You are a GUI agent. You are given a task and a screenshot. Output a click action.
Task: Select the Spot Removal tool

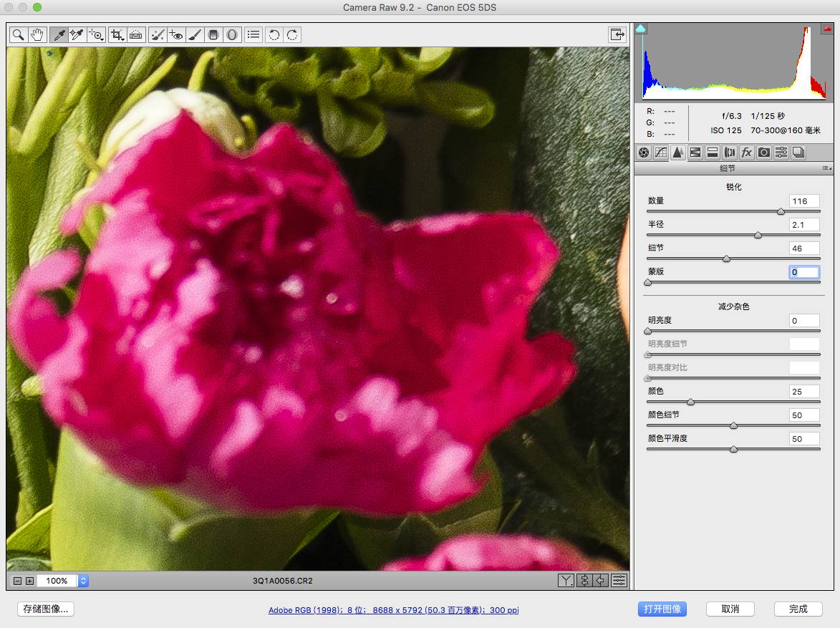point(158,35)
